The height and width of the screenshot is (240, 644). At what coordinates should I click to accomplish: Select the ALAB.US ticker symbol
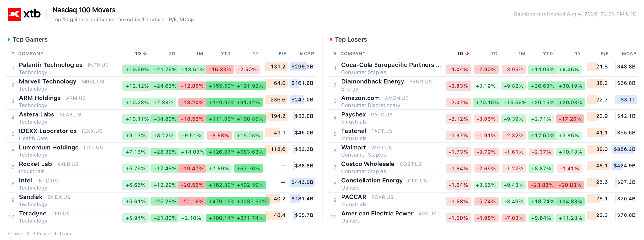point(70,115)
